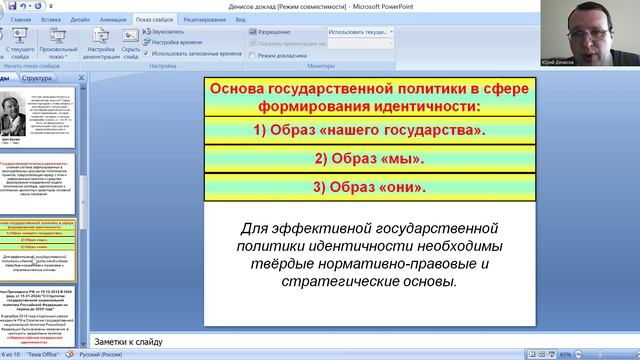This screenshot has width=640, height=360.
Task: Select the highlighted slide 6 thumbnail
Action: 37,250
